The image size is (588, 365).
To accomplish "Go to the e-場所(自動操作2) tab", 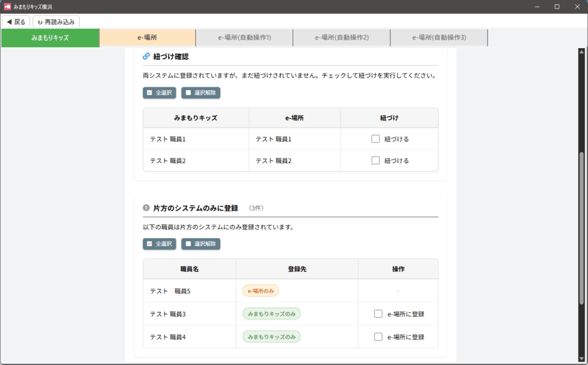I will [x=342, y=38].
